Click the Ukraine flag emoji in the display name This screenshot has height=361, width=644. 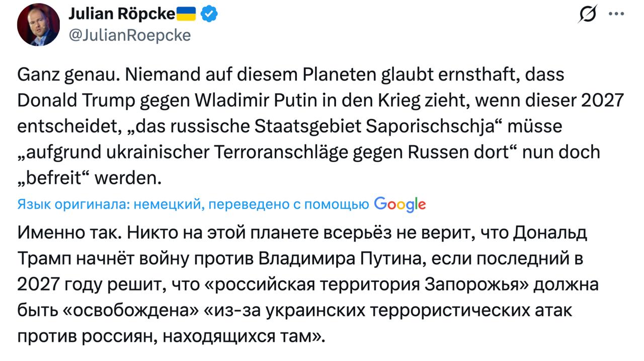tap(185, 14)
